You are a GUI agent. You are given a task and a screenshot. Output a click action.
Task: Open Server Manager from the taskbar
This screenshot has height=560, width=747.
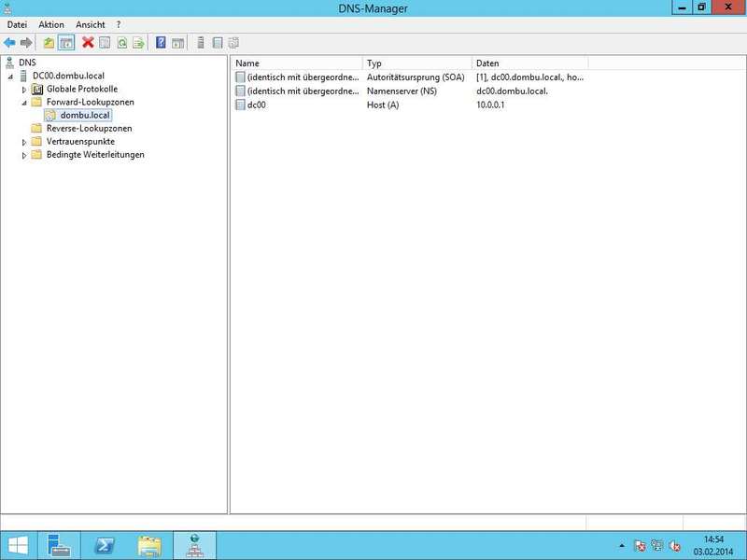coord(59,545)
